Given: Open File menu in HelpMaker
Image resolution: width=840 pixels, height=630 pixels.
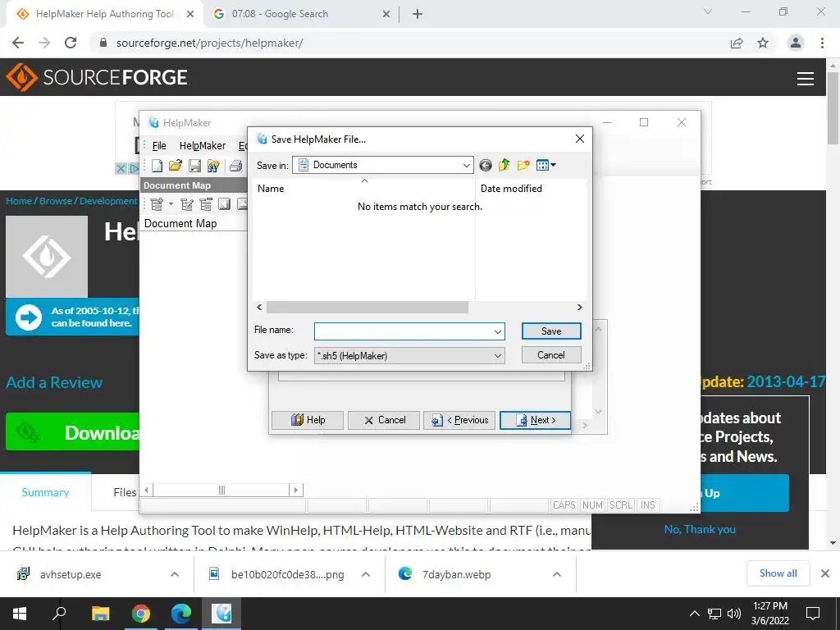Looking at the screenshot, I should (159, 146).
